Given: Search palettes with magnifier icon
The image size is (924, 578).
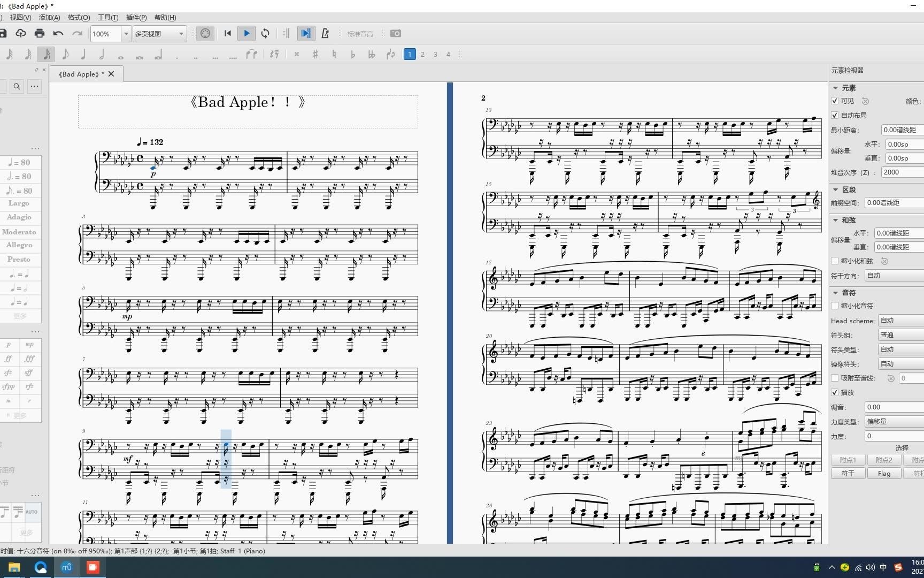Looking at the screenshot, I should click(x=17, y=86).
